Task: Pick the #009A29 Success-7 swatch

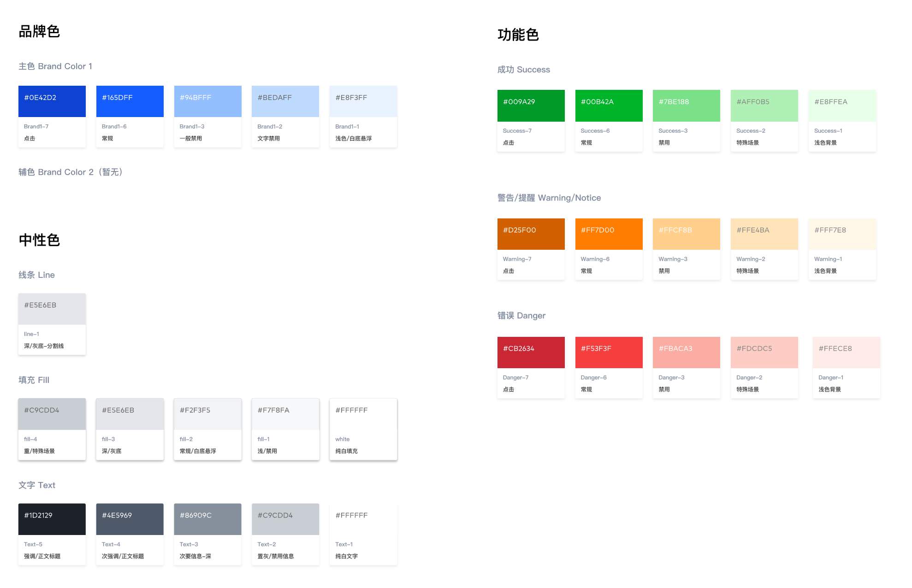Action: [531, 106]
